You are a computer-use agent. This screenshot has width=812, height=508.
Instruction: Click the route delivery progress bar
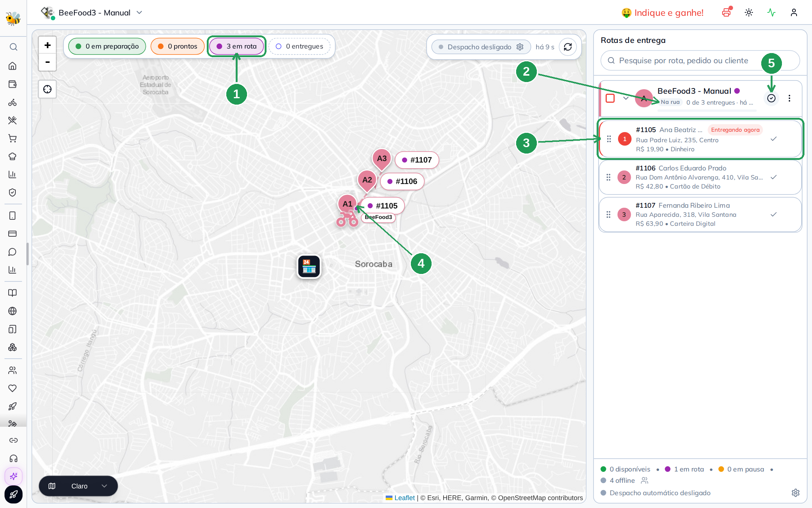[707, 111]
